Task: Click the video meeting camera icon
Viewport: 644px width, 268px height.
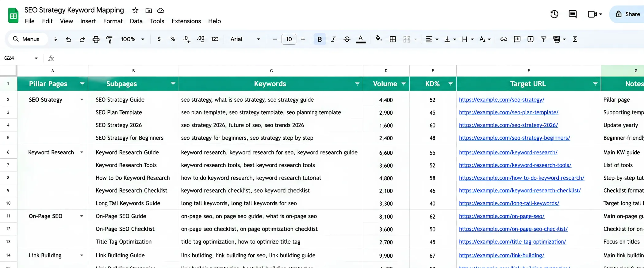Action: click(x=592, y=14)
